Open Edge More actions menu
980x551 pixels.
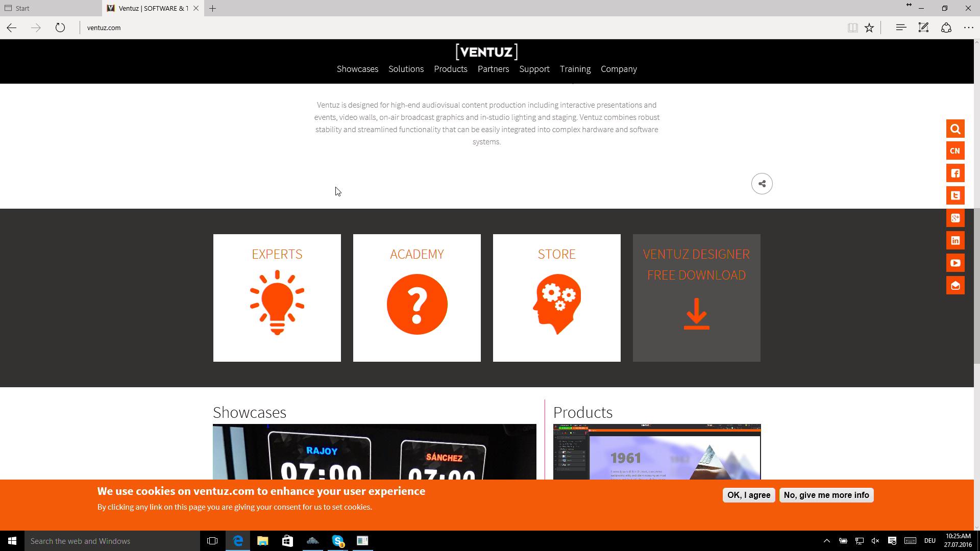[x=968, y=28]
